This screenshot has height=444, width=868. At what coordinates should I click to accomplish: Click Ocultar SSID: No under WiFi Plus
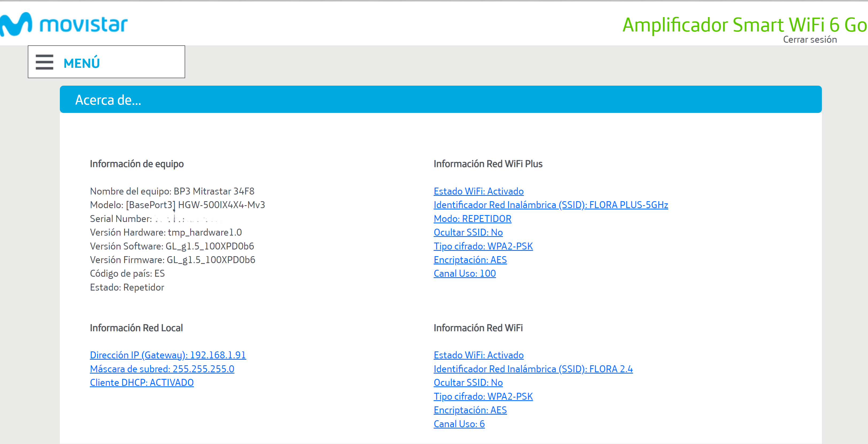468,232
